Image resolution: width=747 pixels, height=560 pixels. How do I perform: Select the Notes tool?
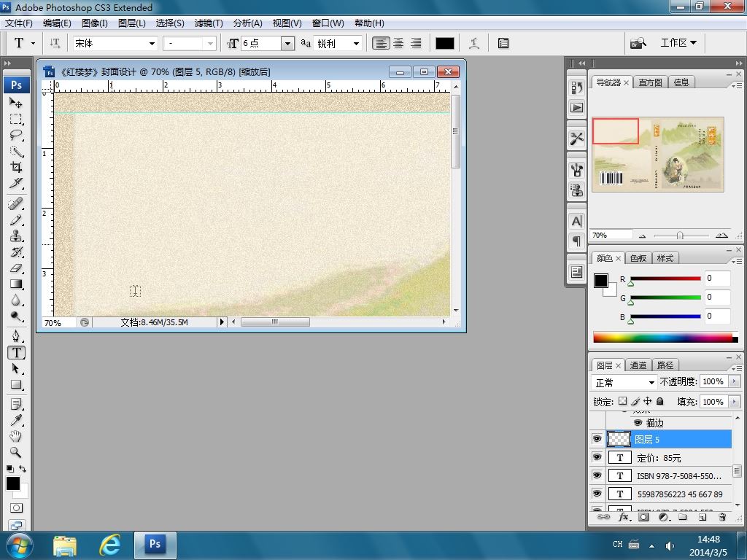(16, 405)
